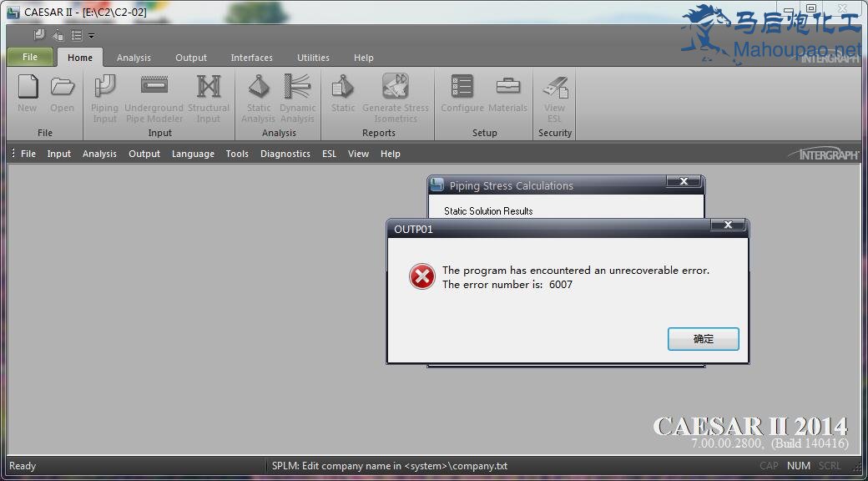Expand quick access toolbar dropdown arrow

pyautogui.click(x=91, y=36)
